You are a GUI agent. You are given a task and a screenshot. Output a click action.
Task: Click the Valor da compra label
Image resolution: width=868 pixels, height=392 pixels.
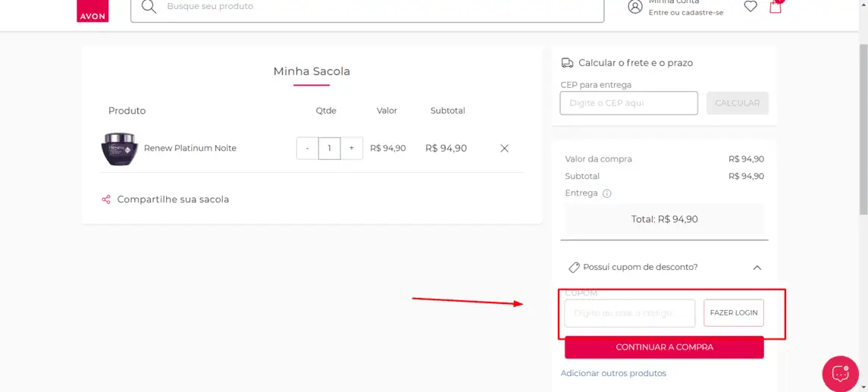[598, 159]
